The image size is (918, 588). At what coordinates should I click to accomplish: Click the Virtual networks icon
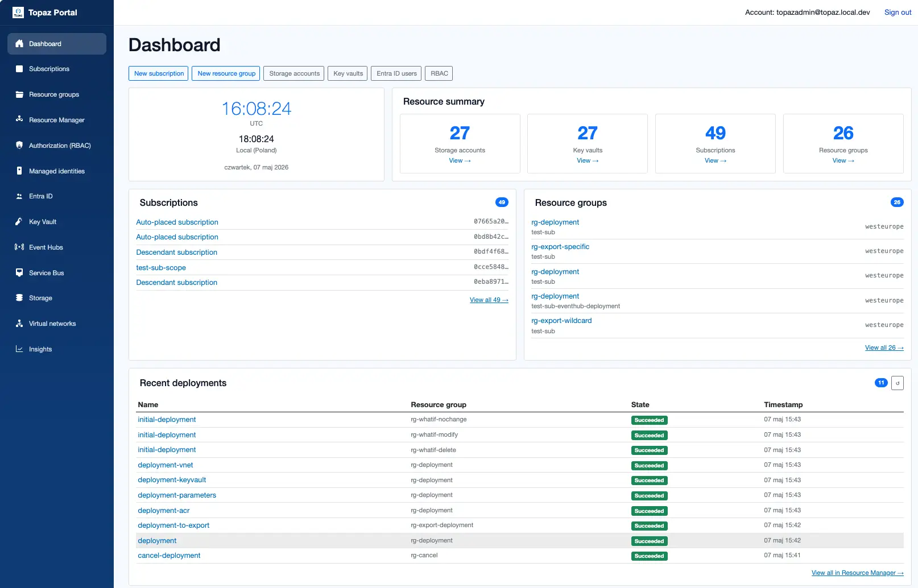point(19,324)
